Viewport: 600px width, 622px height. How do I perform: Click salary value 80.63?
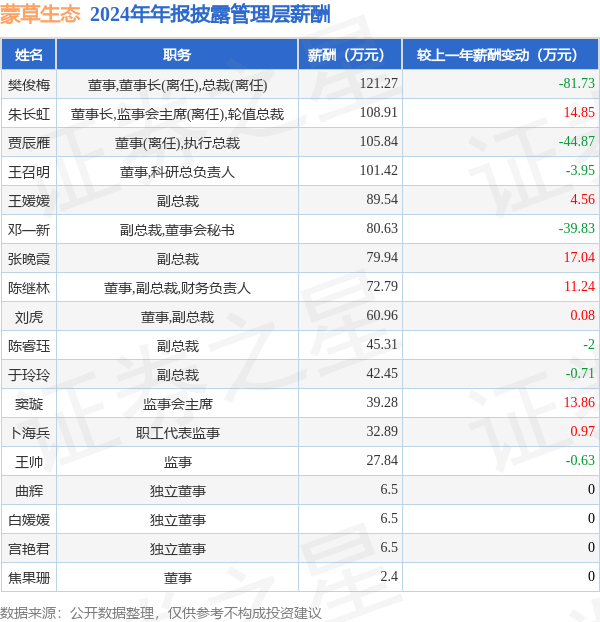pyautogui.click(x=382, y=228)
